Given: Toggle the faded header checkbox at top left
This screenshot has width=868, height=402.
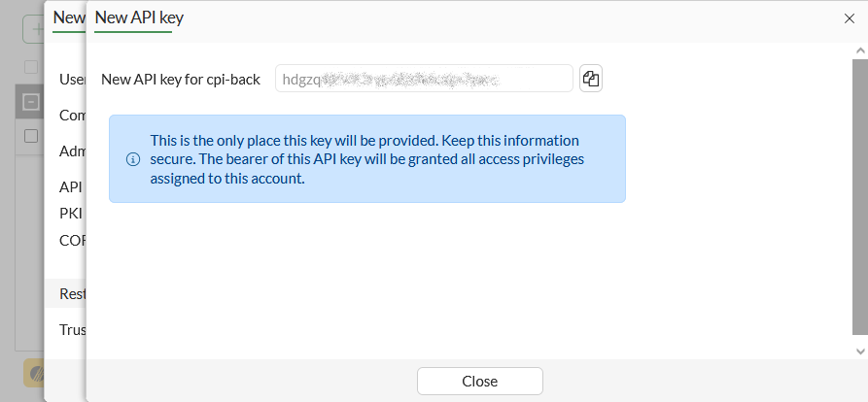Looking at the screenshot, I should pos(31,67).
